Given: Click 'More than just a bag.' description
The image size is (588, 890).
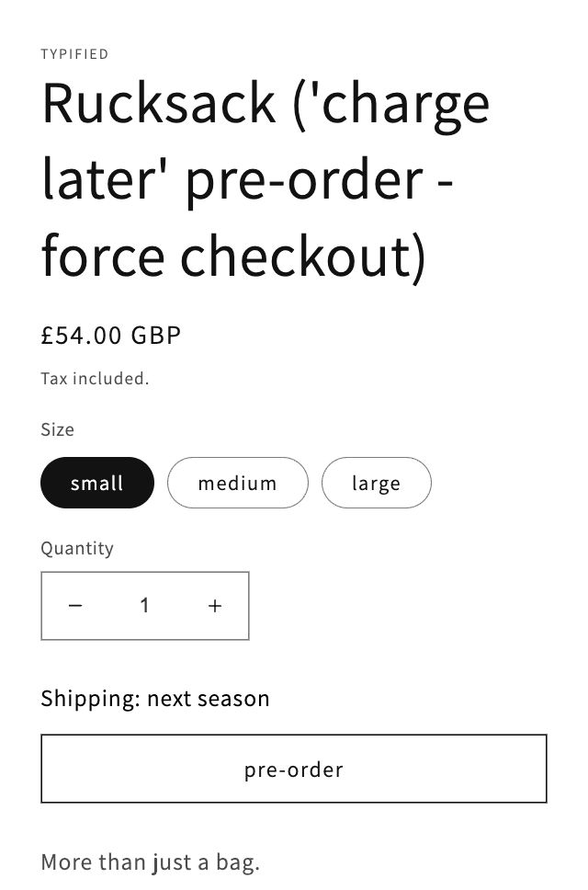Looking at the screenshot, I should [x=151, y=862].
